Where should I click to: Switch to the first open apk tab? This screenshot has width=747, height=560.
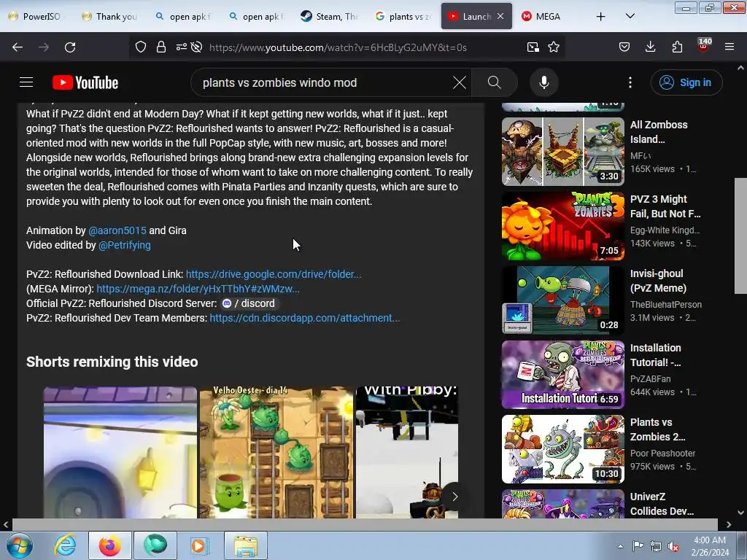183,16
